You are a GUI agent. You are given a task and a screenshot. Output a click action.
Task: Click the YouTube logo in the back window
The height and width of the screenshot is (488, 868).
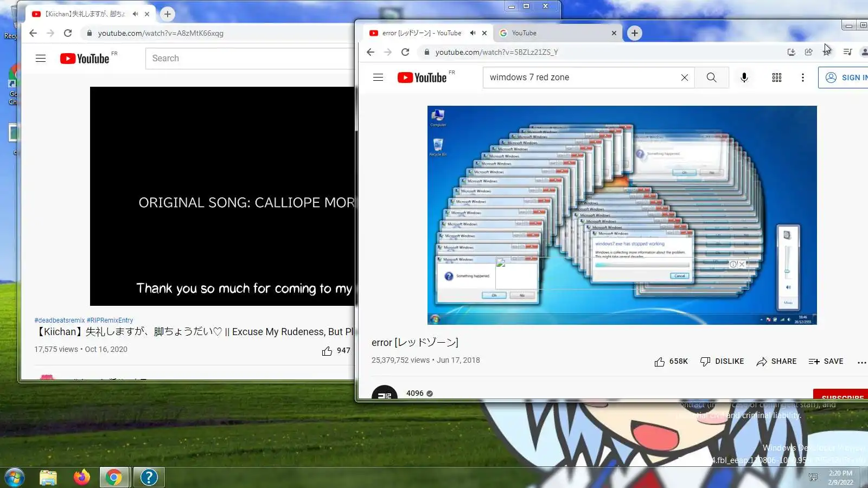pos(85,59)
